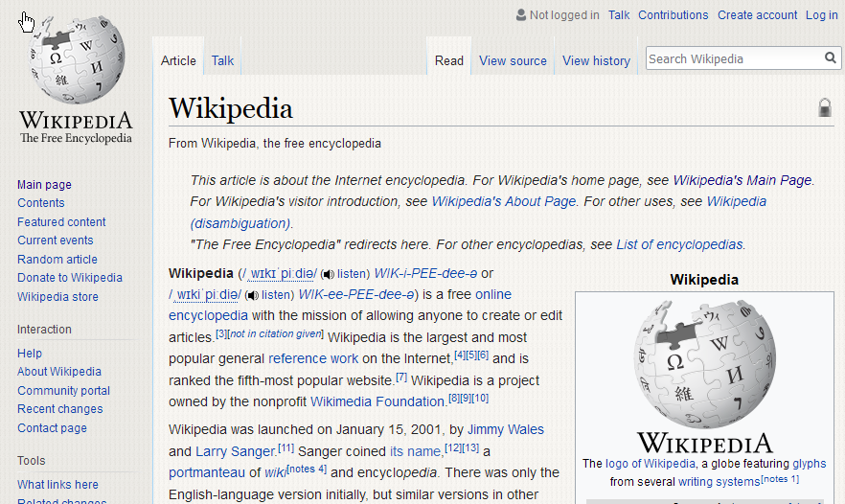The height and width of the screenshot is (504, 845).
Task: Open portmanteau link
Action: pos(206,473)
